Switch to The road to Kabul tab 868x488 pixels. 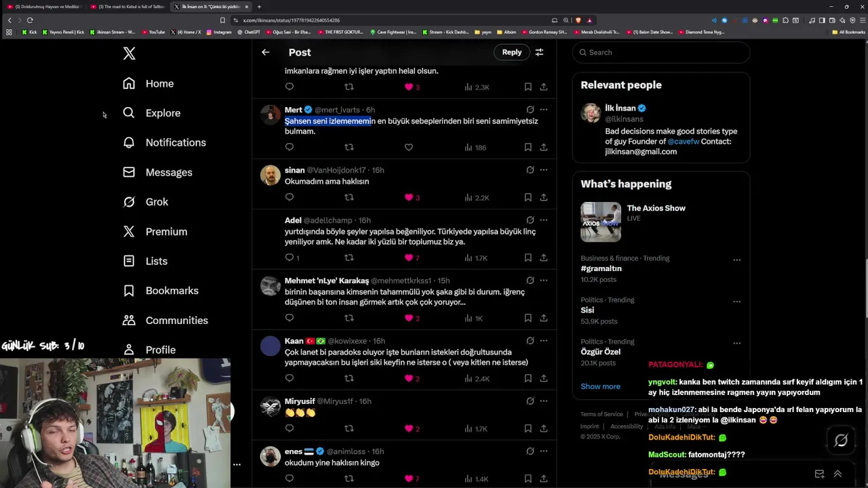pos(127,7)
